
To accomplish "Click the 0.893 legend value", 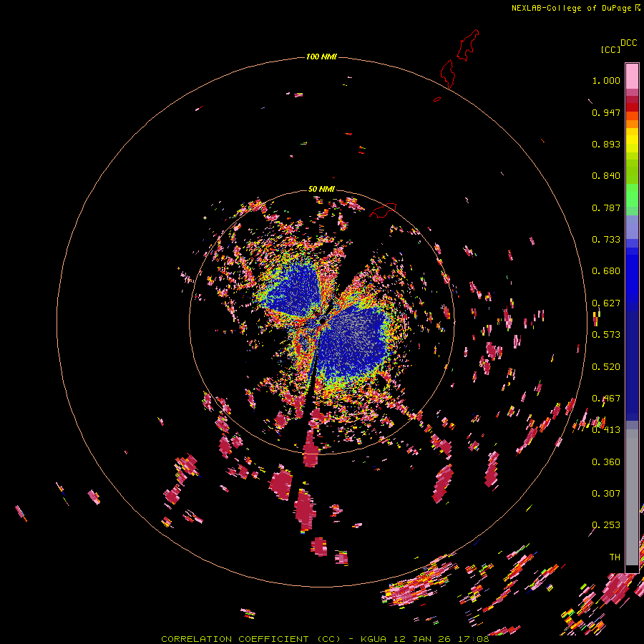I will click(x=606, y=144).
